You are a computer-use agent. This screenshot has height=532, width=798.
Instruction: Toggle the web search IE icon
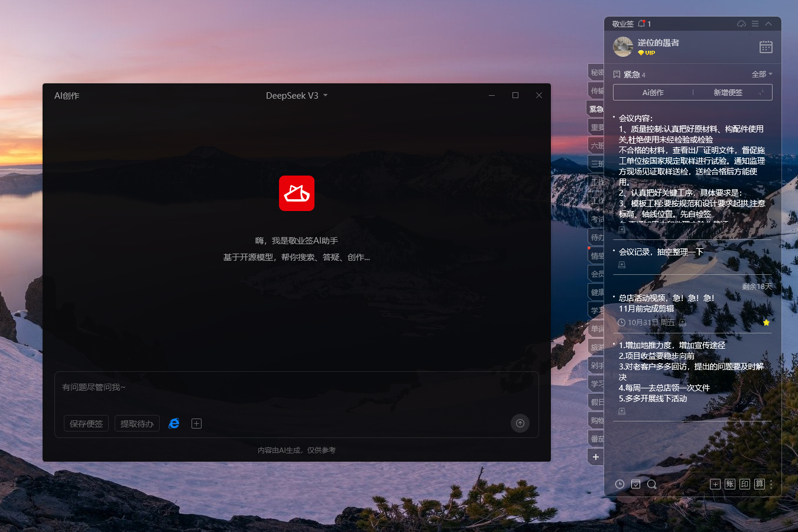[x=174, y=423]
